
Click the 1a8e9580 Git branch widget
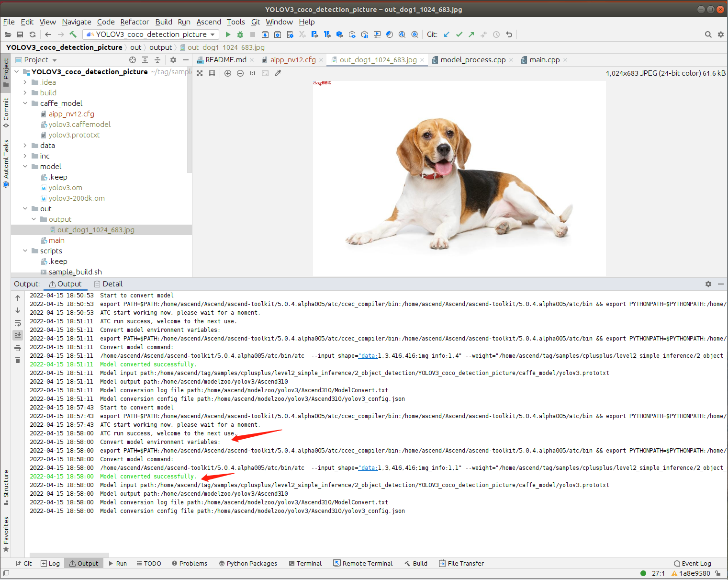coord(691,573)
